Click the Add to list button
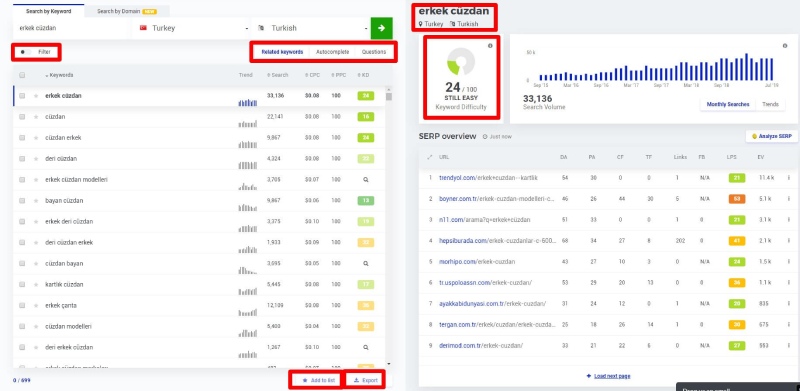Image resolution: width=800 pixels, height=391 pixels. pos(318,380)
